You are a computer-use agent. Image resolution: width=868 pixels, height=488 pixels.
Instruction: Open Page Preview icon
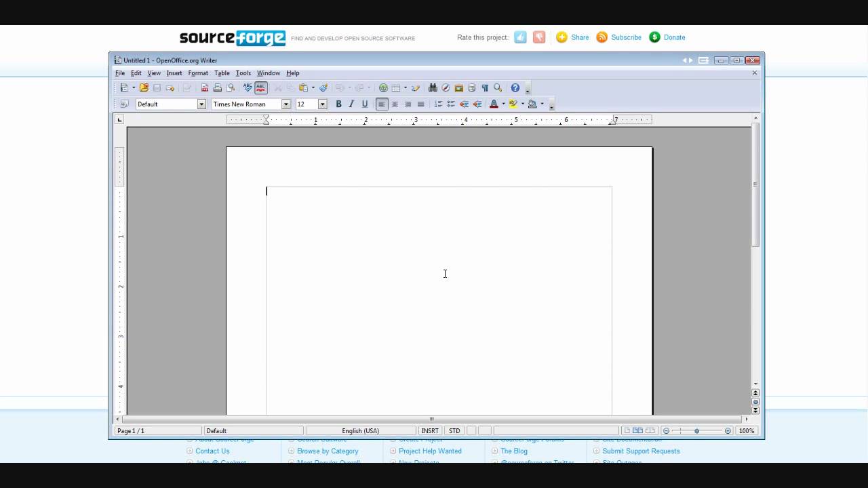231,87
